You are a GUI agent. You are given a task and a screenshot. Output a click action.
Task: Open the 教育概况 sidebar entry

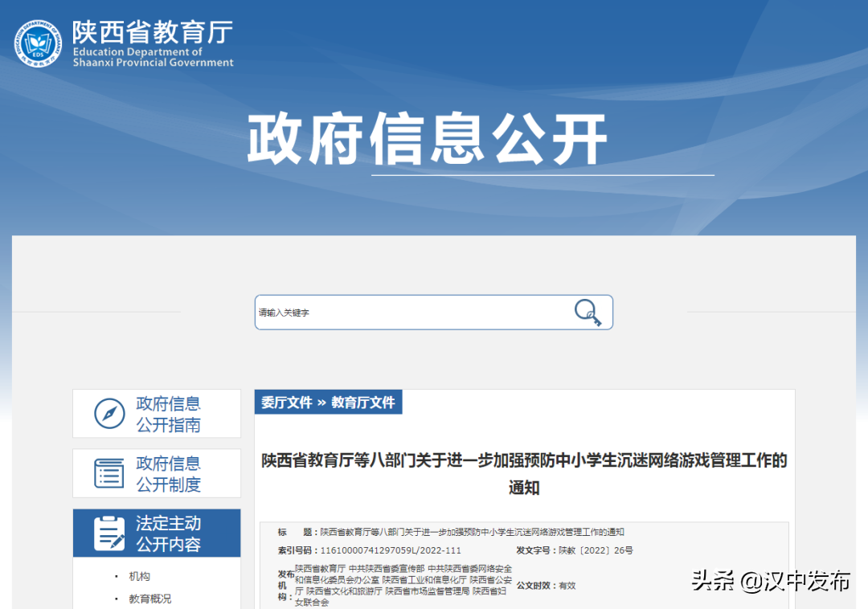[x=150, y=599]
